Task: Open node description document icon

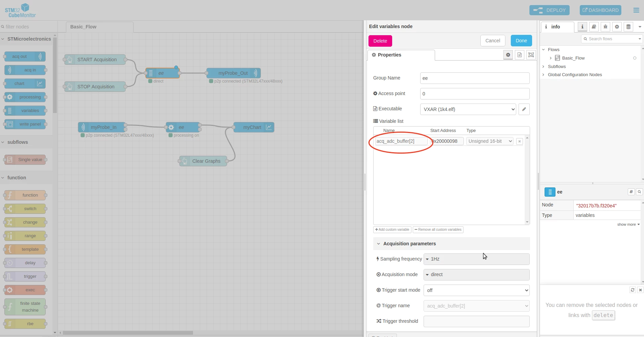Action: (520, 55)
